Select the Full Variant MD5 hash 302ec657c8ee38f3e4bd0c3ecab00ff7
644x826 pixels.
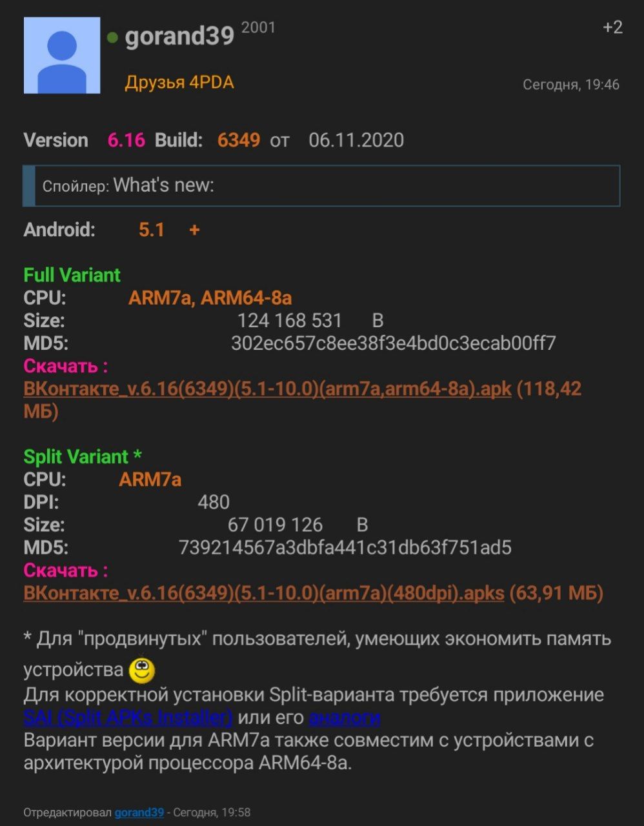[x=393, y=343]
